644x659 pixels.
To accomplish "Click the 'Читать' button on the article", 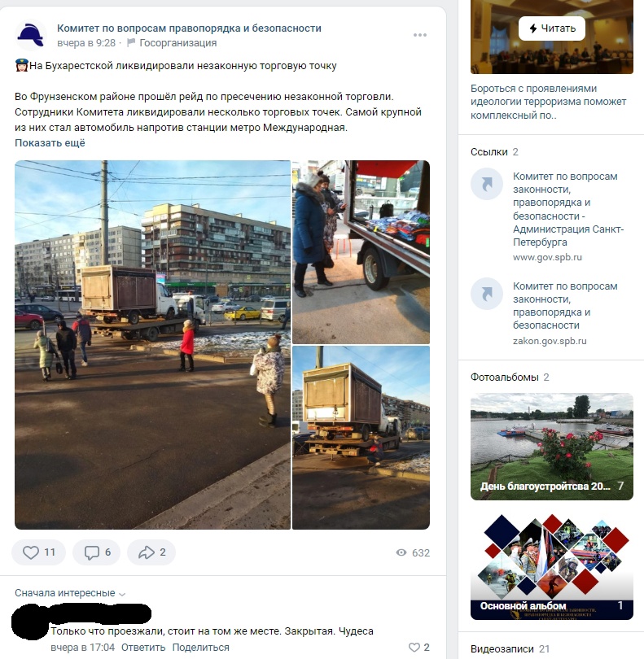I will [551, 28].
